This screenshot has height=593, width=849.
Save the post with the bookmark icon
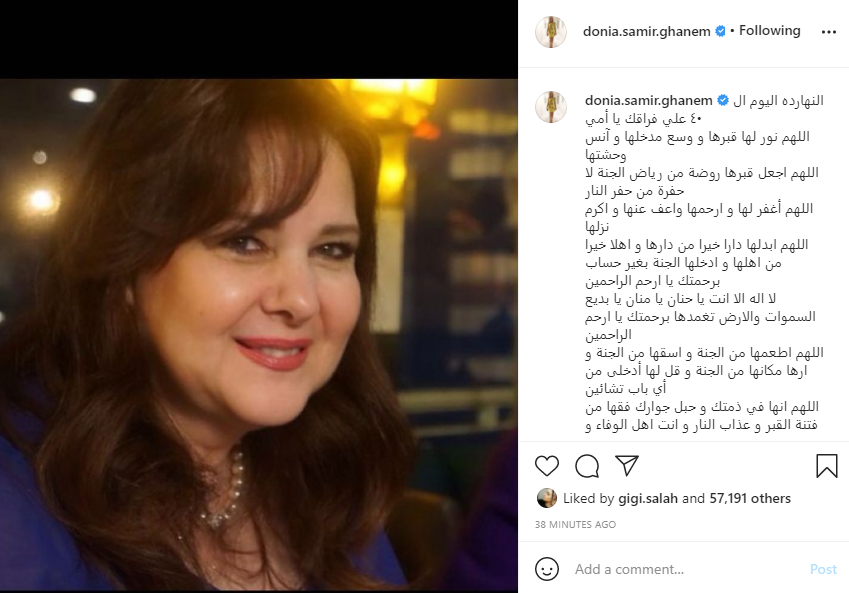(826, 466)
